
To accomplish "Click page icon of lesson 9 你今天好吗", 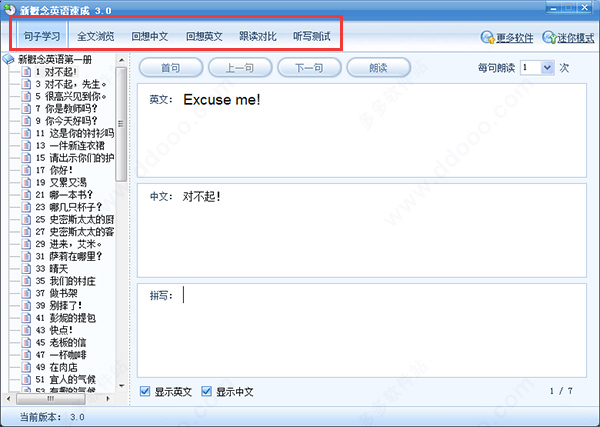I will coord(26,121).
